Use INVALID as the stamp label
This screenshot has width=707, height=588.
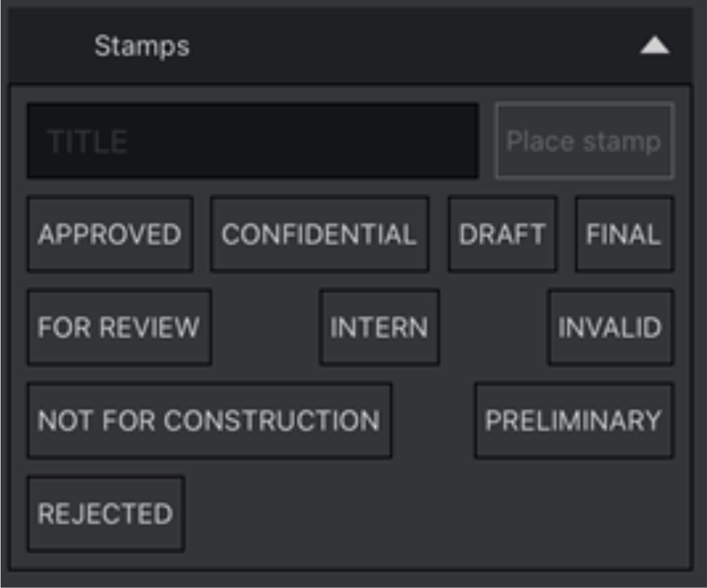click(610, 327)
